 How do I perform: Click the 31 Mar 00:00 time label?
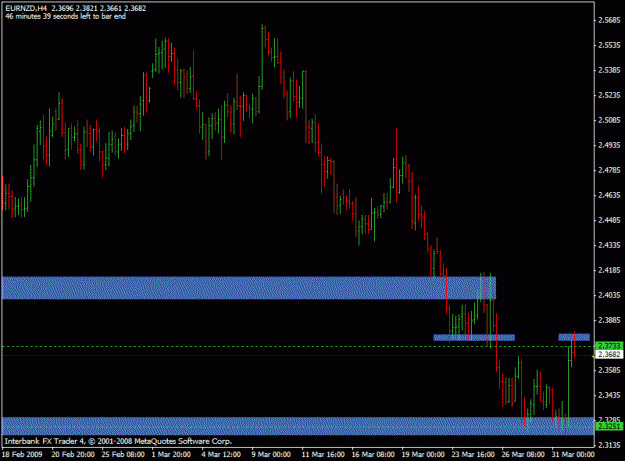pos(573,455)
